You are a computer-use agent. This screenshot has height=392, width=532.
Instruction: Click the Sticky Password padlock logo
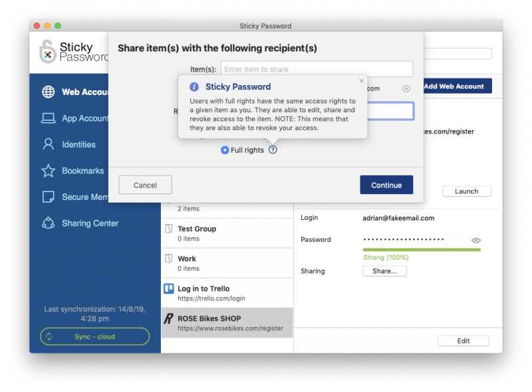47,52
